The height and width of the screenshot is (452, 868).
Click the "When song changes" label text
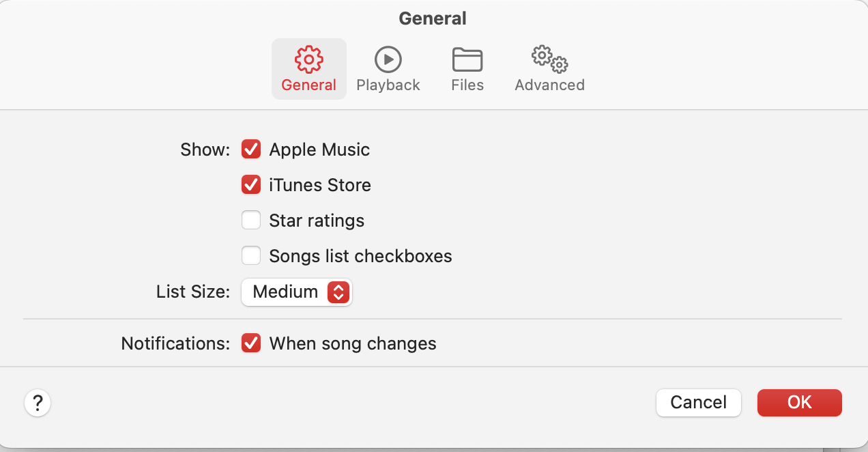point(352,343)
